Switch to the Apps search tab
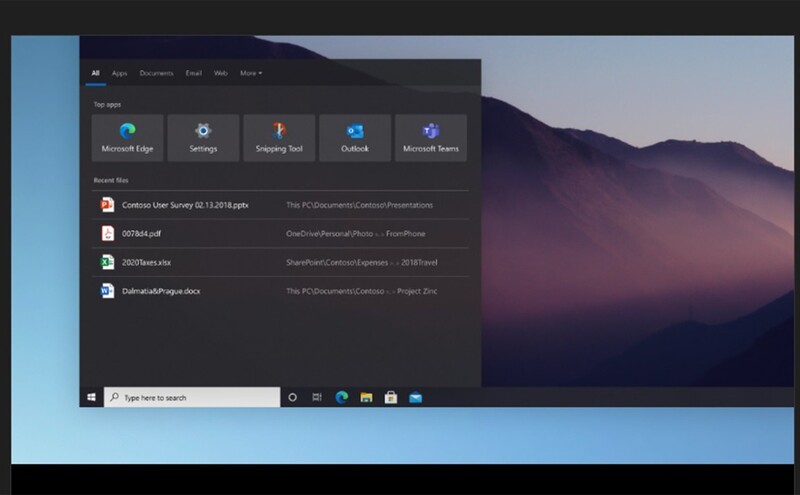This screenshot has width=800, height=495. (120, 73)
